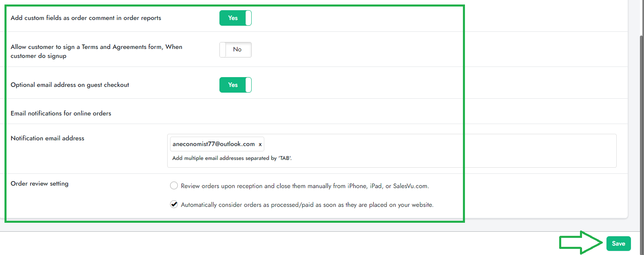
Task: Turn off optional email on guest checkout
Action: point(235,85)
